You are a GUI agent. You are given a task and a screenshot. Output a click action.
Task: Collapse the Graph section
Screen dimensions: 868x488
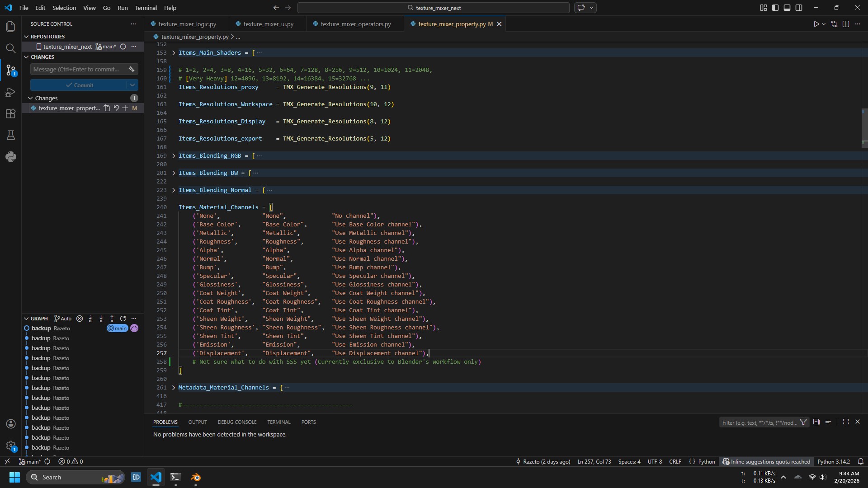(26, 319)
